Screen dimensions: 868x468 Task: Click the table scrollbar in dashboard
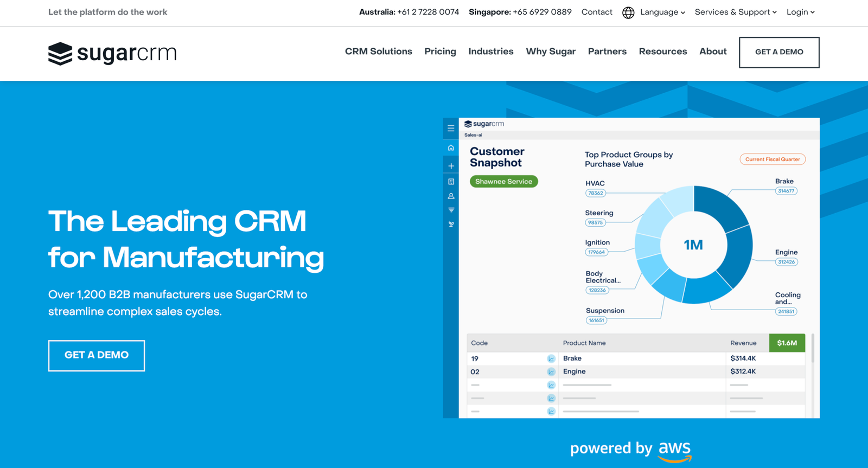point(812,348)
